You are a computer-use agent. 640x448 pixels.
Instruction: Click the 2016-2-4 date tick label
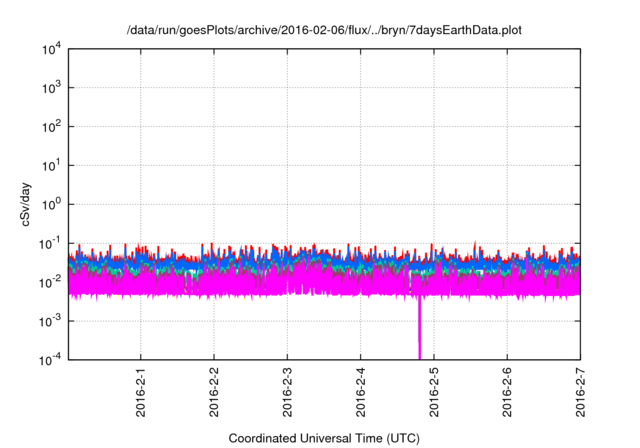(360, 392)
